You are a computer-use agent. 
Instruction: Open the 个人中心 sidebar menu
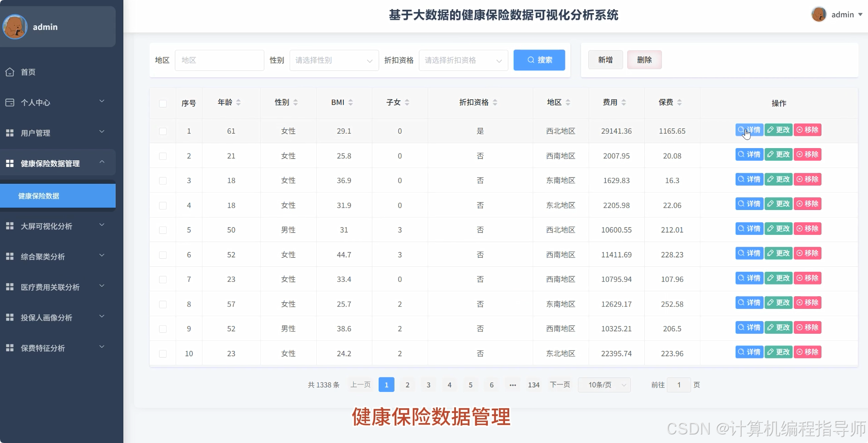click(10, 103)
